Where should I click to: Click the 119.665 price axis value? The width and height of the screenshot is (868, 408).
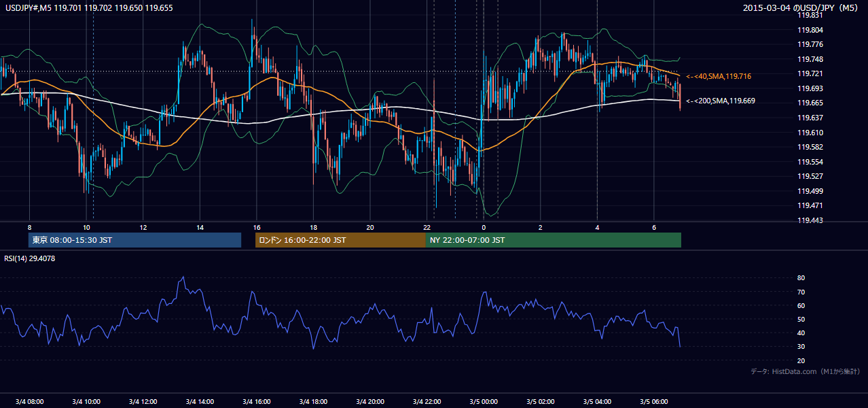point(810,103)
